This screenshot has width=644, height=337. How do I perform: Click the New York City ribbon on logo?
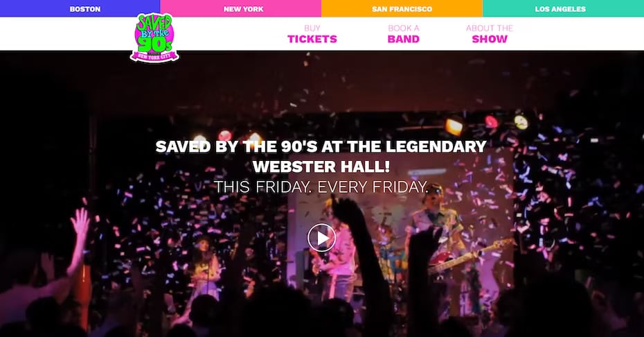tap(154, 56)
